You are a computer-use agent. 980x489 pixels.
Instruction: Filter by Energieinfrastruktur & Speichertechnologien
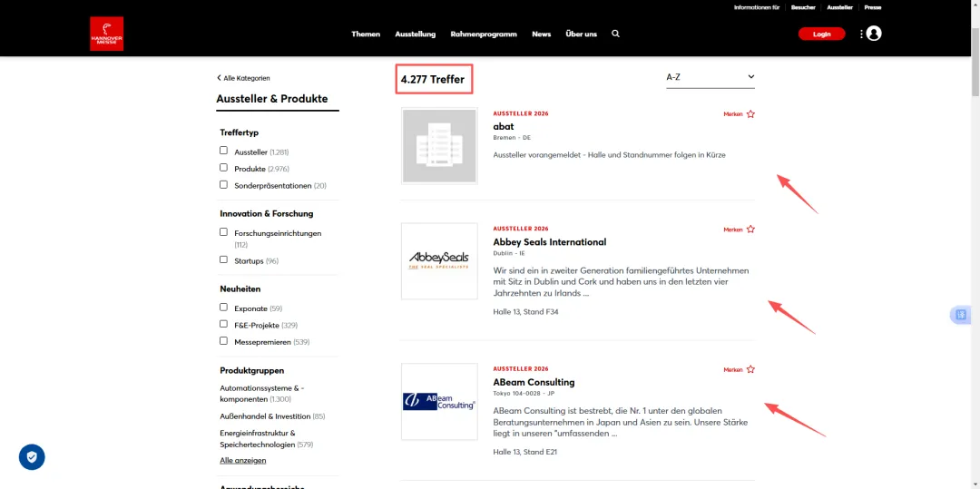click(x=266, y=439)
